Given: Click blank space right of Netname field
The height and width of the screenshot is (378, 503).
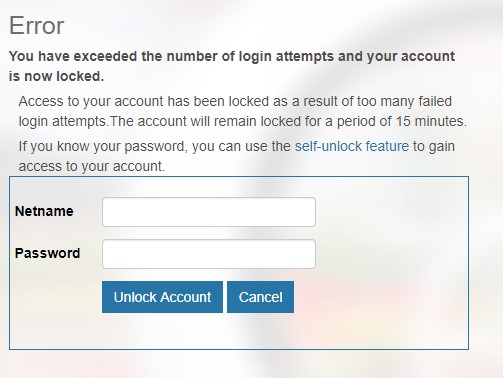Looking at the screenshot, I should pyautogui.click(x=390, y=212).
